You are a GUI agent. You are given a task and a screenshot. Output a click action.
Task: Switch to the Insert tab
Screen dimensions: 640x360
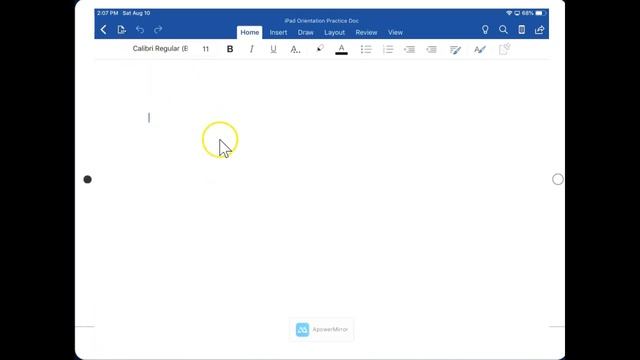pyautogui.click(x=278, y=32)
